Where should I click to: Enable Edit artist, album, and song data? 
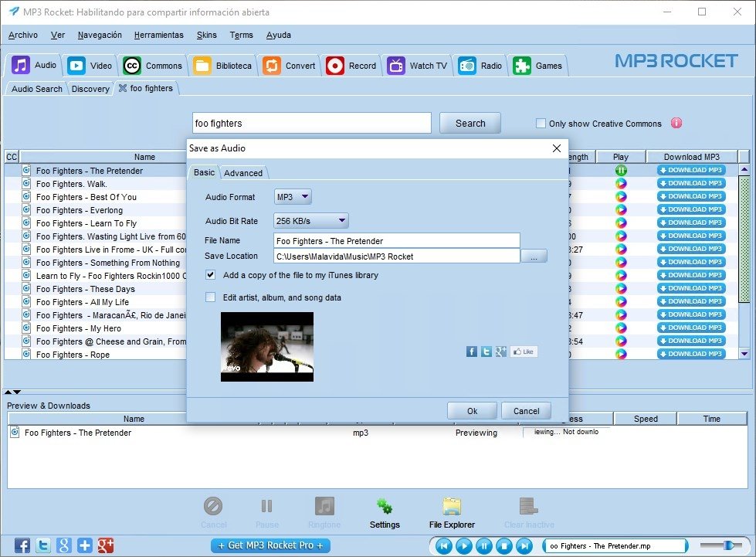[x=211, y=297]
